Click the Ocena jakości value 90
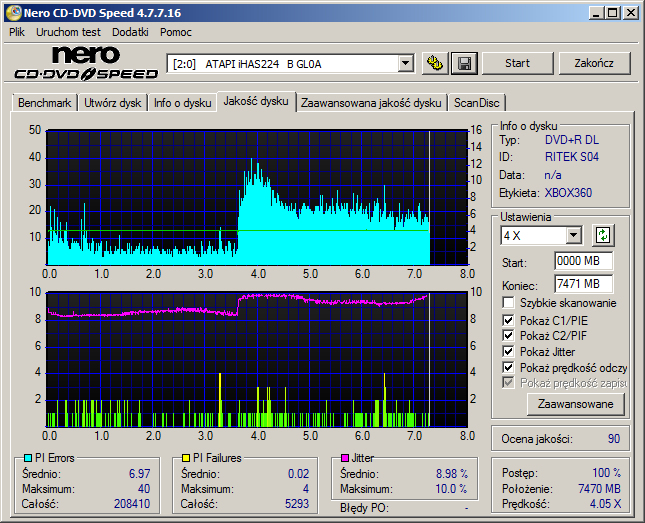Viewport: 645px width, 523px height. point(614,439)
